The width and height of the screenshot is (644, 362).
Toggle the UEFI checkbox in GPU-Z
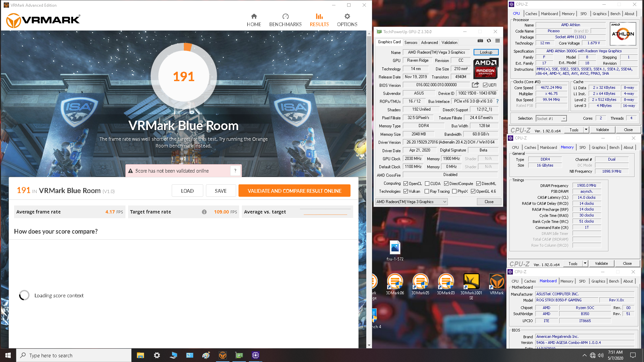pyautogui.click(x=485, y=85)
